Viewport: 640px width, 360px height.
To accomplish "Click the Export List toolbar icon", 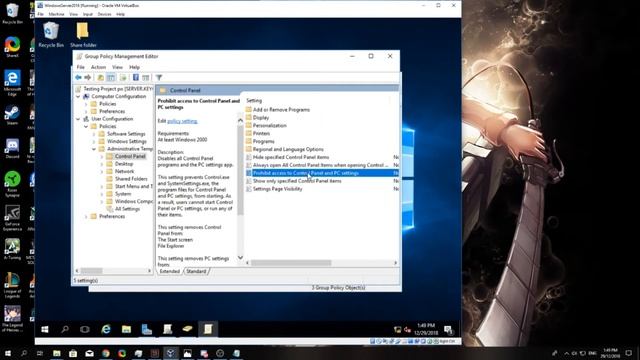I will click(x=123, y=77).
